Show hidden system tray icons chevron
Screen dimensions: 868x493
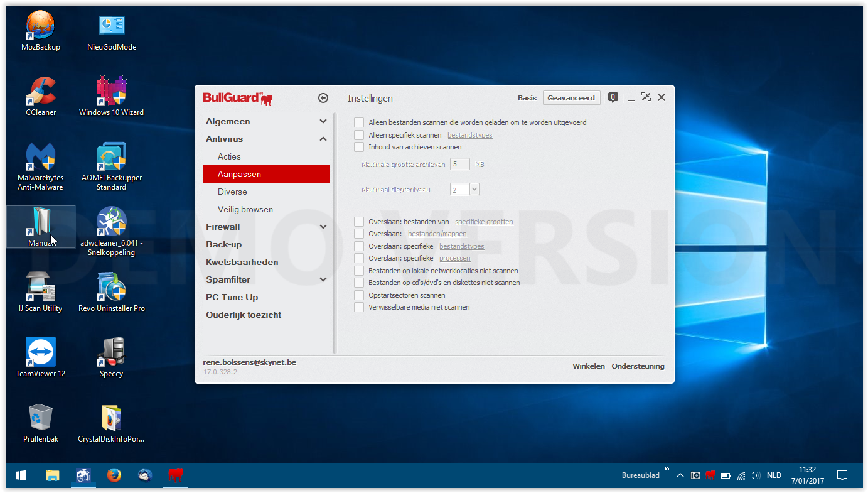click(x=680, y=475)
